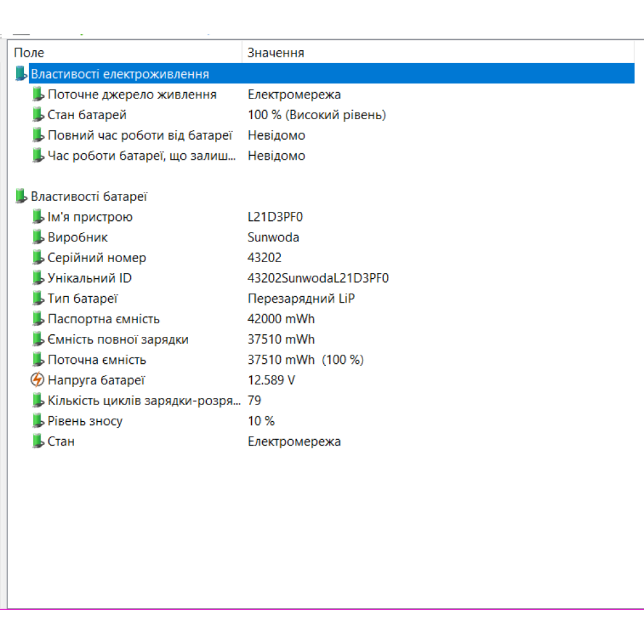Select the Повний час роботи від батареї row

[140, 135]
